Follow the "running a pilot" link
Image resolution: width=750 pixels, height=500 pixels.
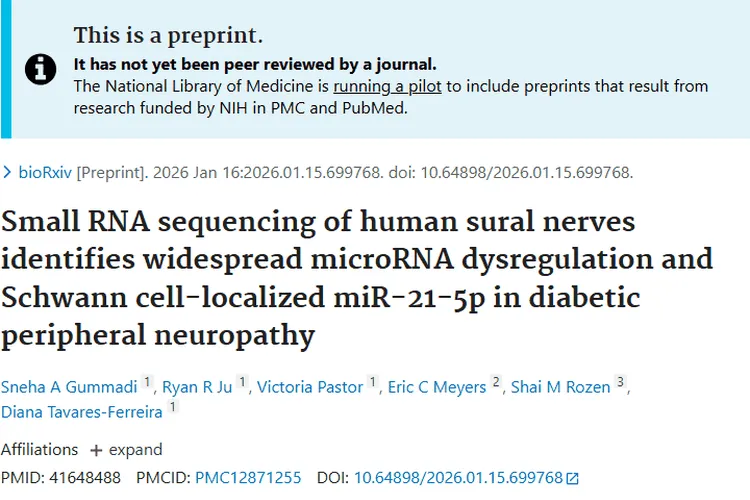click(388, 86)
